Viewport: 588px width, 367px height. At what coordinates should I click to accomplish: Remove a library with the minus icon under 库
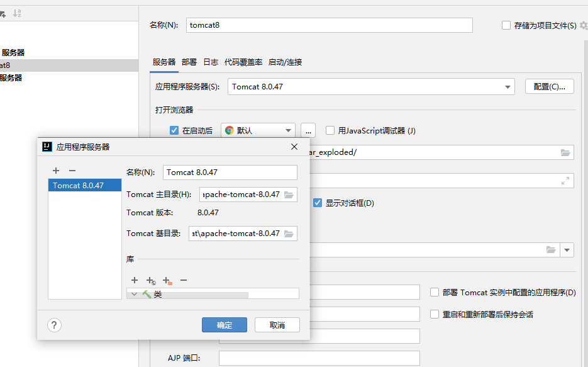184,280
